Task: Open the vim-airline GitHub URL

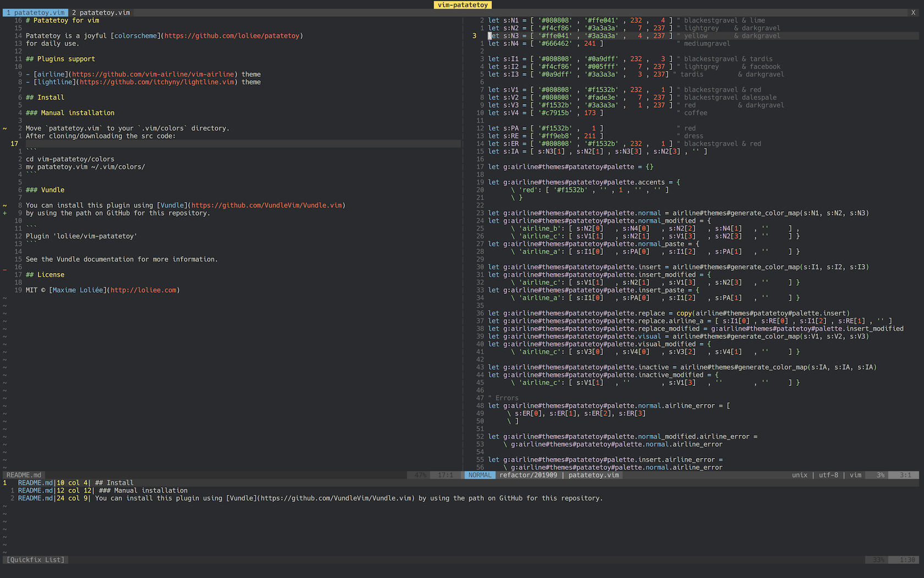Action: 153,74
